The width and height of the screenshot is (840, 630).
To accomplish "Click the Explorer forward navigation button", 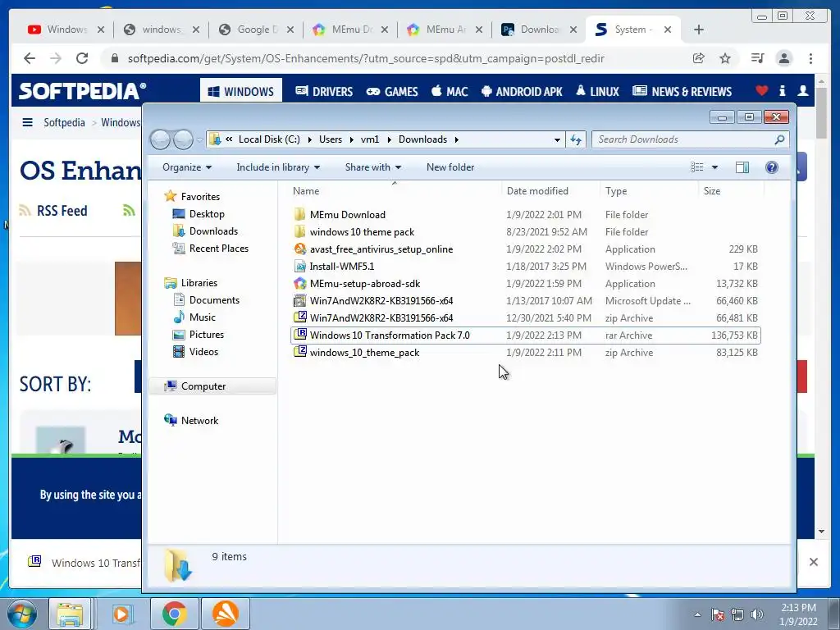I will point(183,139).
